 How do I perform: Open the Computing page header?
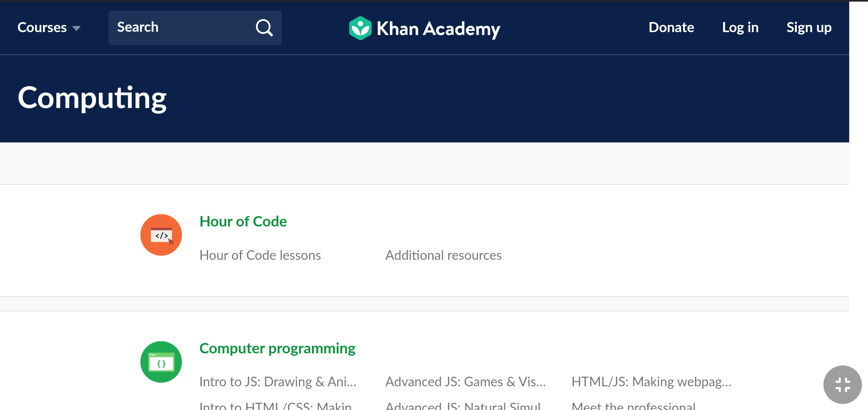coord(92,96)
